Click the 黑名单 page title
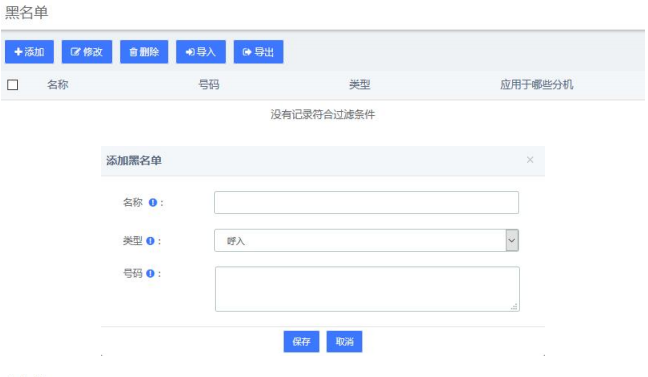 point(26,12)
